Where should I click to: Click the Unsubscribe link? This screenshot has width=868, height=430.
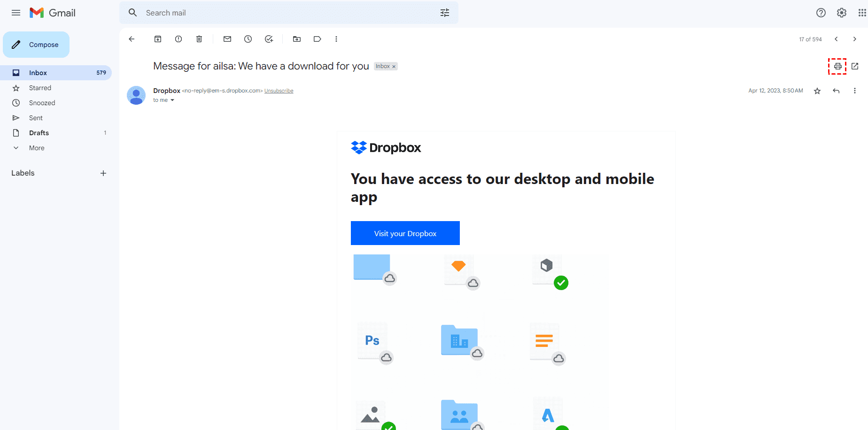click(279, 91)
